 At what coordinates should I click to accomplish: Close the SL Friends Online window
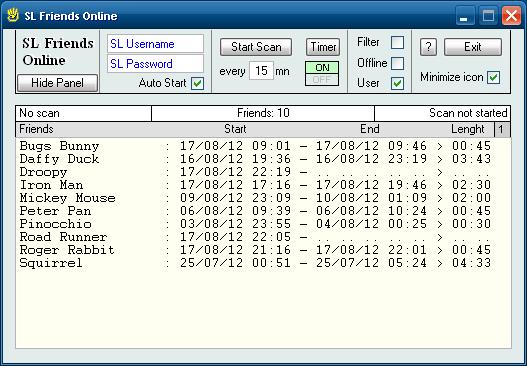click(511, 16)
